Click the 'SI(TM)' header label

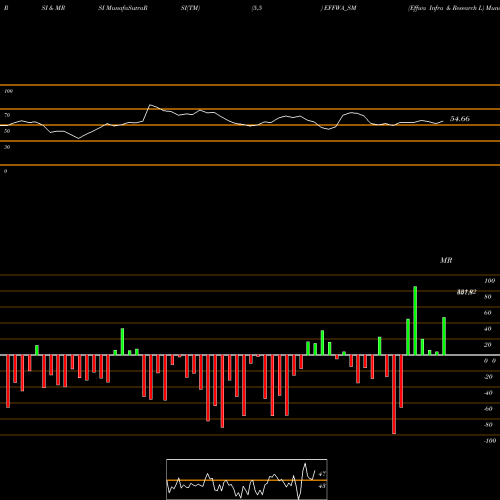click(x=190, y=8)
